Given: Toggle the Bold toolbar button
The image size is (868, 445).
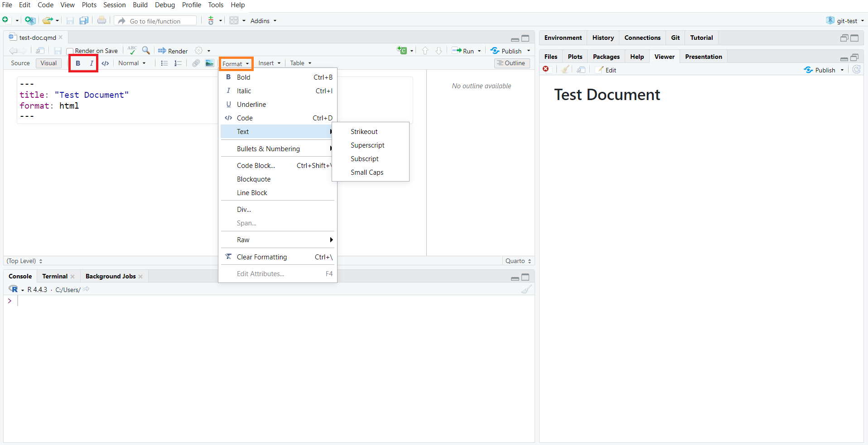Looking at the screenshot, I should pyautogui.click(x=78, y=63).
